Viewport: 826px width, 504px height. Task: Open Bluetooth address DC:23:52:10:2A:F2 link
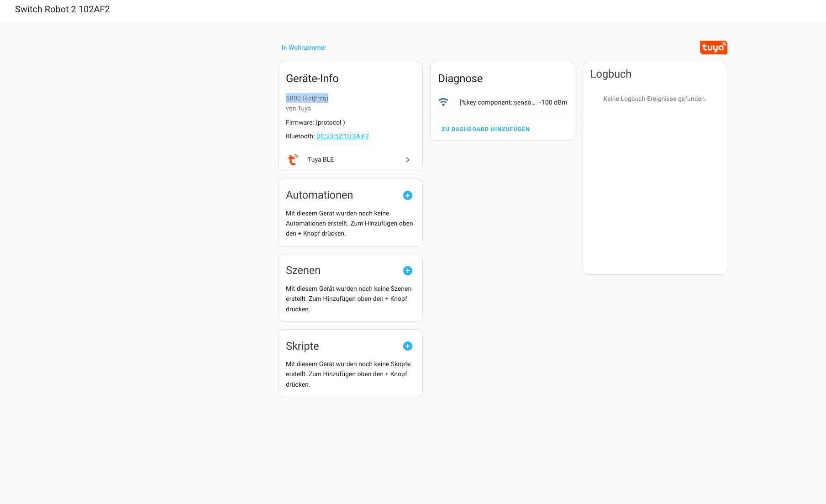(x=342, y=136)
